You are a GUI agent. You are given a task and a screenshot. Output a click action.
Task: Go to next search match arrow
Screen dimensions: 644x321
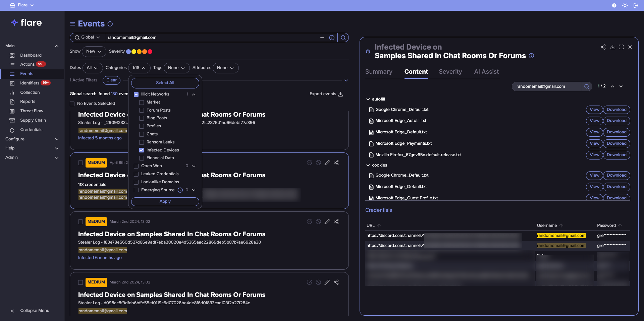point(621,86)
